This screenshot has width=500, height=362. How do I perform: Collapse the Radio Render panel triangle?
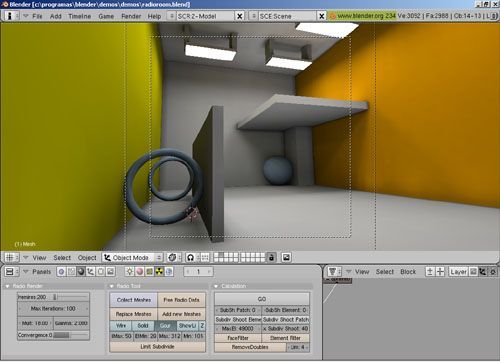[x=8, y=286]
